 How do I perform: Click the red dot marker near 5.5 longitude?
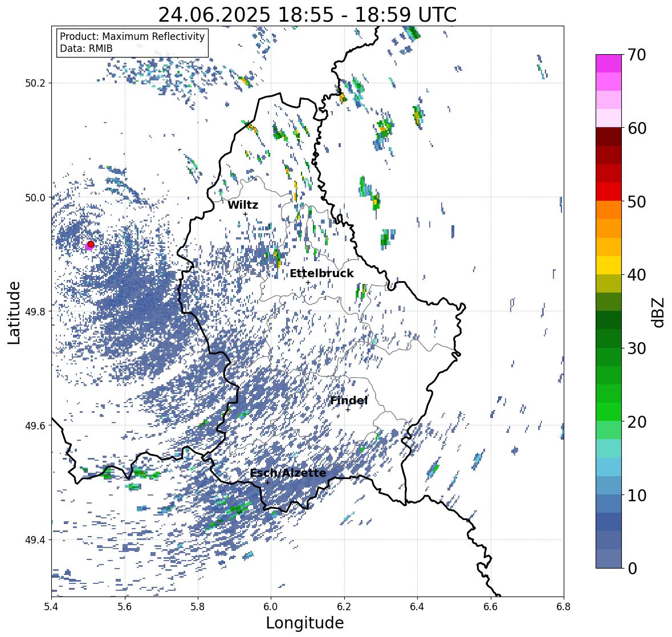click(91, 244)
